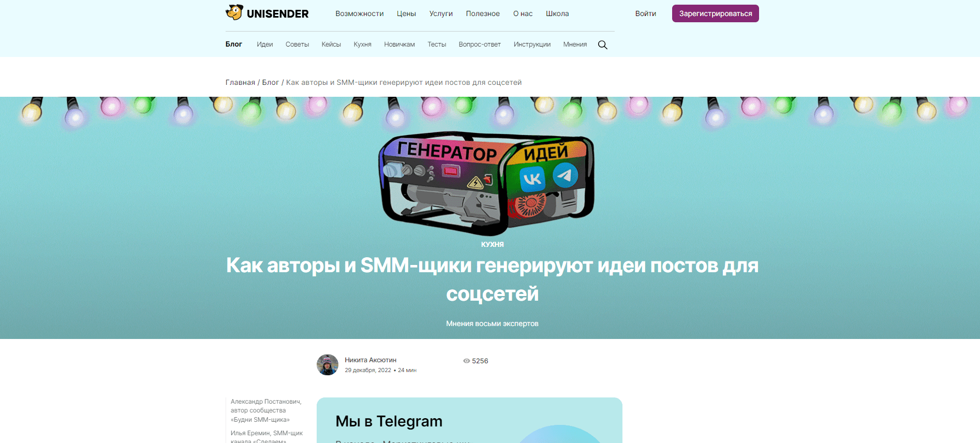Click the Войти link

pos(646,13)
